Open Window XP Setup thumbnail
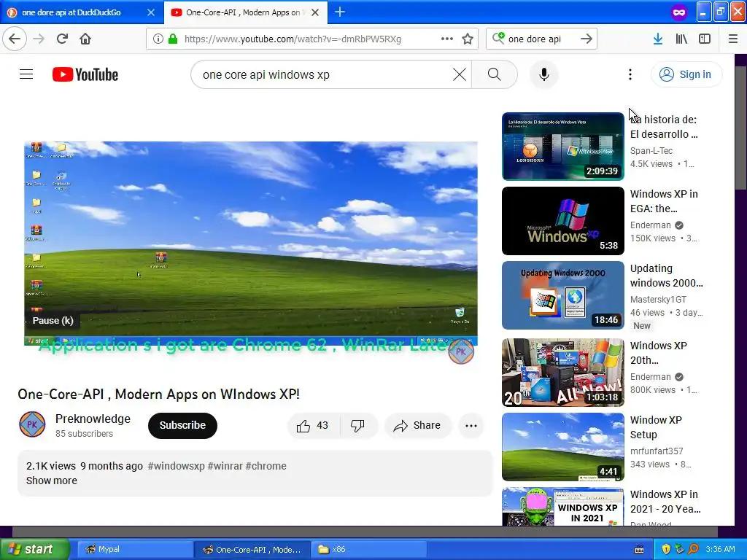 click(x=563, y=447)
